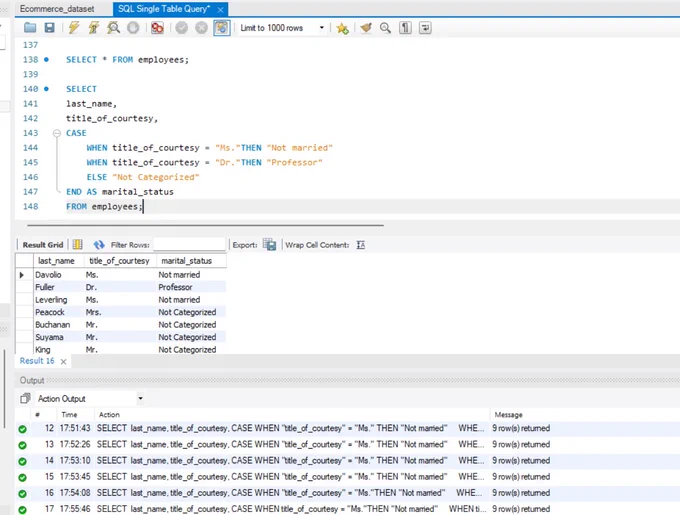Select output log entry at 17:55:46
680x515 pixels.
[x=347, y=509]
